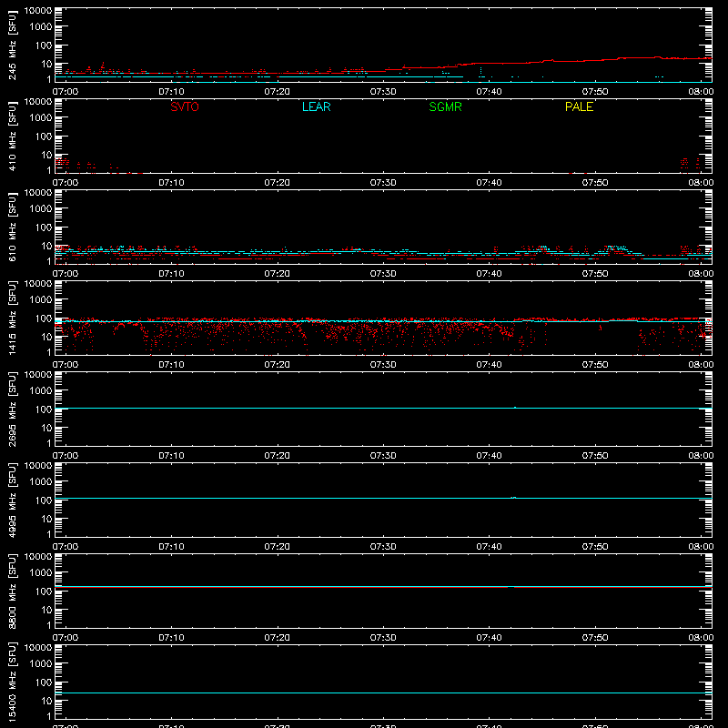Select the 15400 MHz [SFU] axis title
This screenshot has height=728, width=728.
pyautogui.click(x=13, y=682)
